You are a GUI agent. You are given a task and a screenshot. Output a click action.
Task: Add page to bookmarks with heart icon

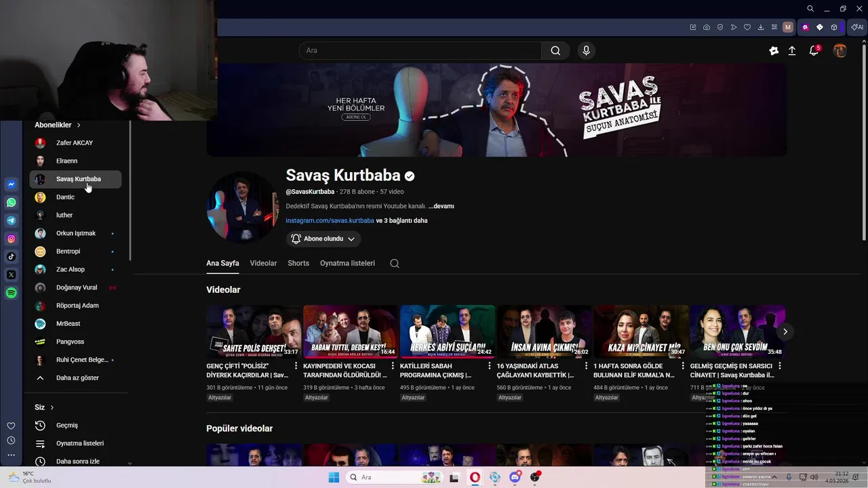(x=747, y=27)
